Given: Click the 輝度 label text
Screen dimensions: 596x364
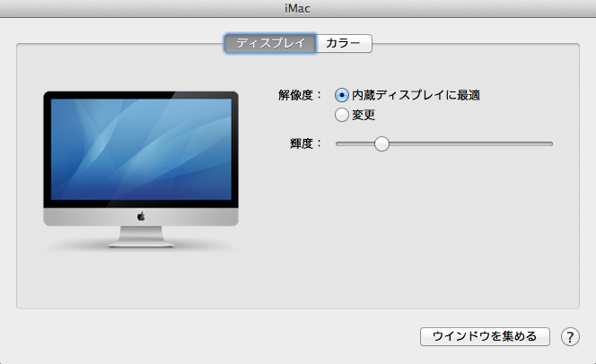Looking at the screenshot, I should tap(305, 143).
